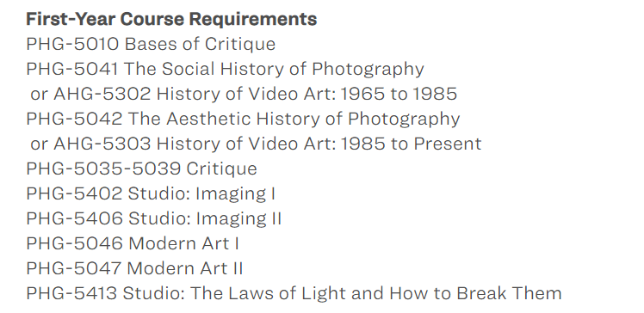Image resolution: width=644 pixels, height=313 pixels.
Task: Click PHG-5046 Modern Art I
Action: pos(133,243)
